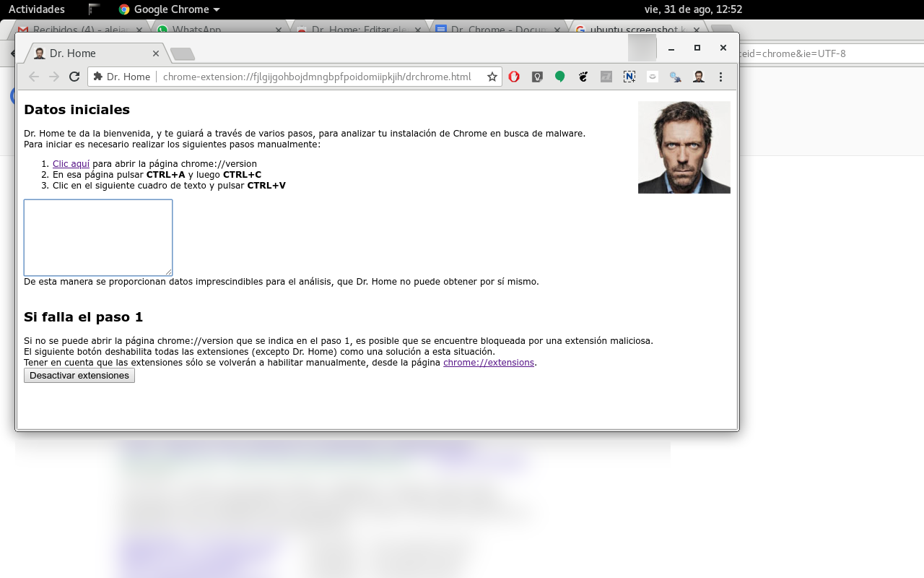The height and width of the screenshot is (578, 924).
Task: Click the GNOME footprint extension icon
Action: (x=583, y=77)
